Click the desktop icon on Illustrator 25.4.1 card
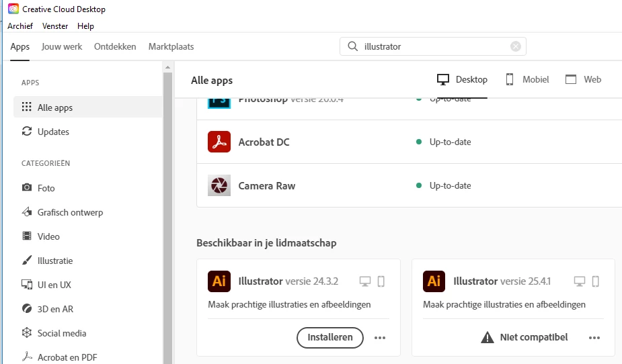Screen dimensions: 622x364 580,281
